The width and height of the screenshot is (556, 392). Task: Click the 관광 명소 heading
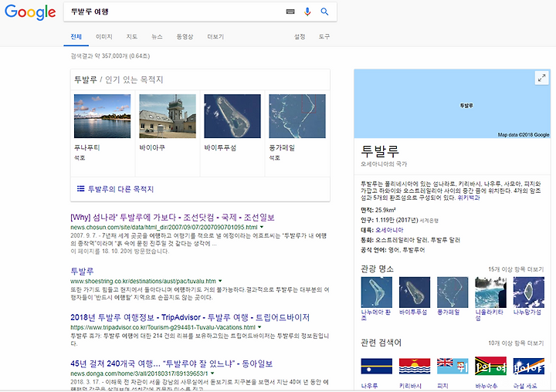[377, 269]
